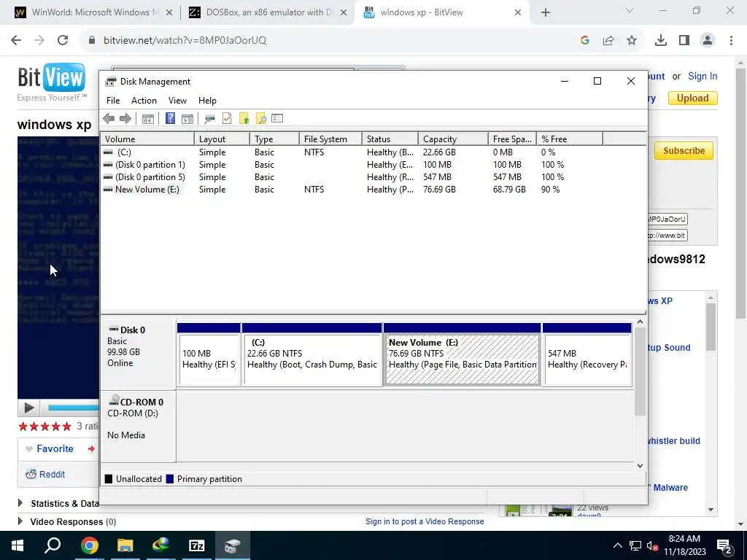Image resolution: width=747 pixels, height=560 pixels.
Task: Open the View menu in Disk Management
Action: point(177,101)
